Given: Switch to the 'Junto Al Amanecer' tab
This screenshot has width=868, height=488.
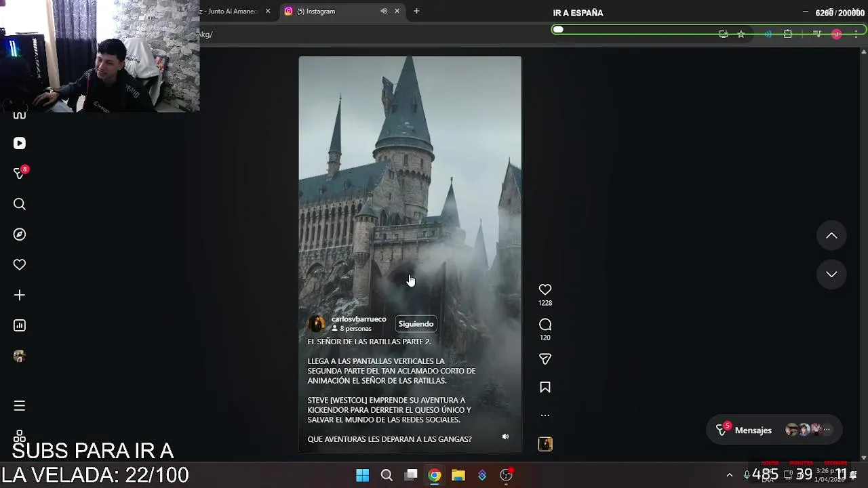Looking at the screenshot, I should click(x=231, y=11).
